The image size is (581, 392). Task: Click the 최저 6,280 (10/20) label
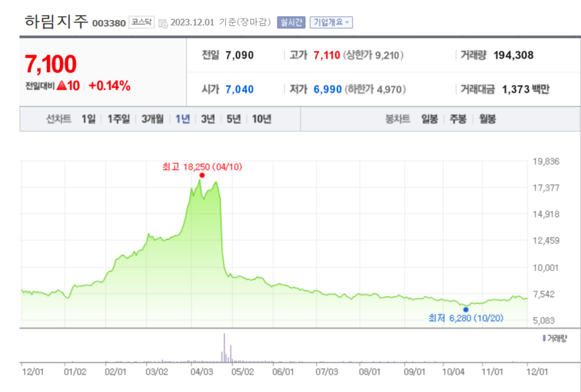point(466,318)
